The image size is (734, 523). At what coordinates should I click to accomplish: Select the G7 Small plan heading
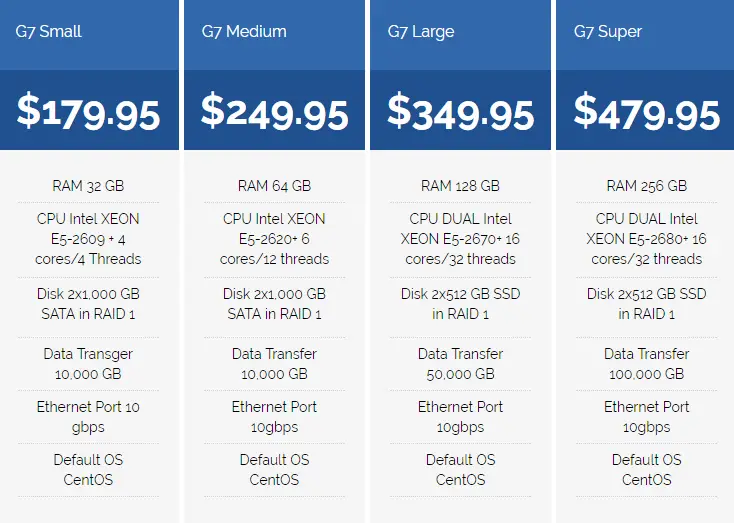[x=48, y=31]
